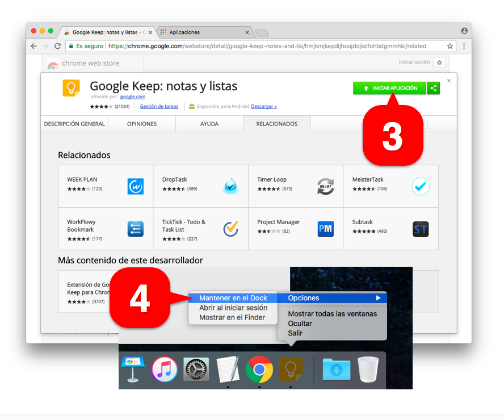This screenshot has height=420, width=504.
Task: Share the app via the green share icon
Action: [433, 89]
